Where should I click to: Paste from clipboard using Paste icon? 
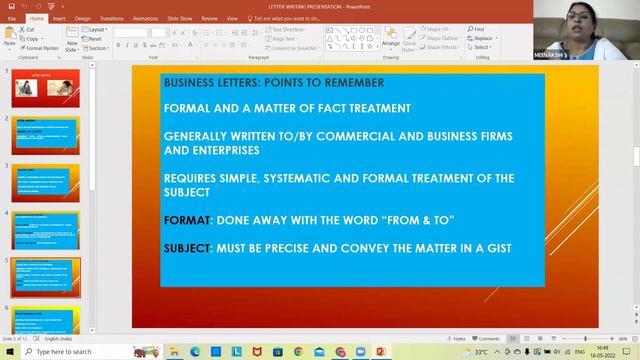click(x=9, y=33)
